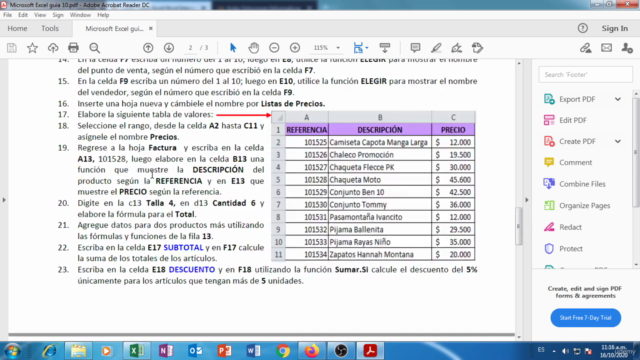Open the Export PDF tool
Viewport: 640px width, 360px height.
[x=577, y=99]
